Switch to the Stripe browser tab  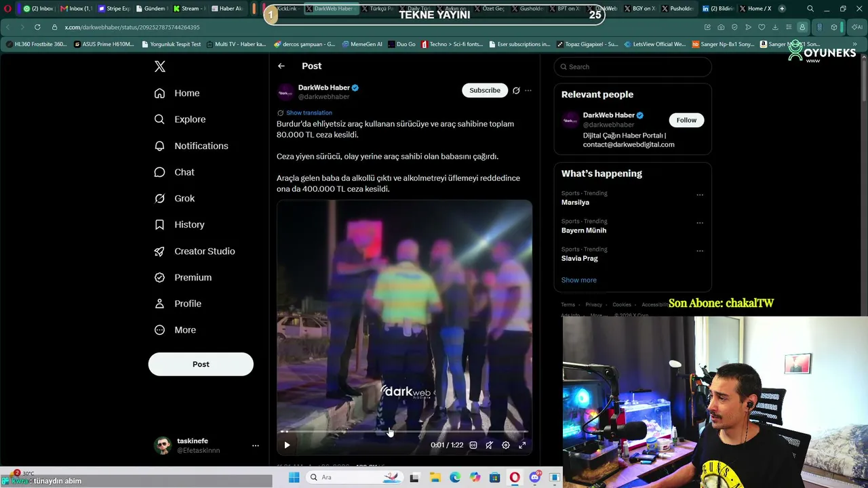114,9
